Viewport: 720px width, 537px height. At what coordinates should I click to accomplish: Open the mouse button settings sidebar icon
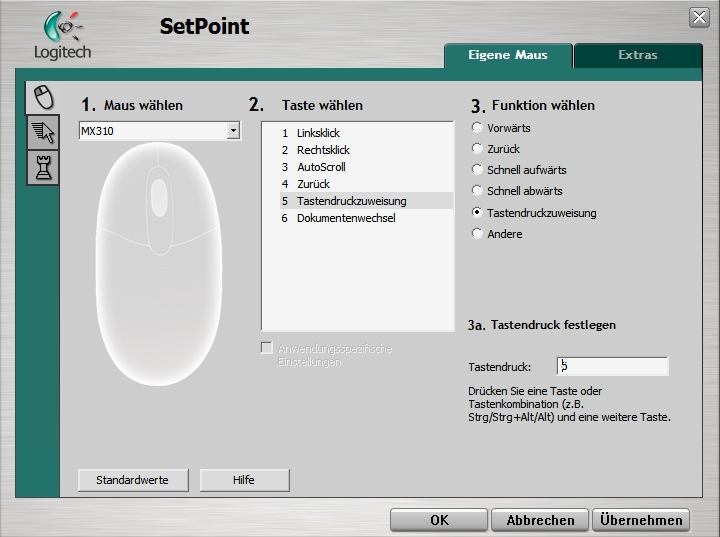point(43,97)
